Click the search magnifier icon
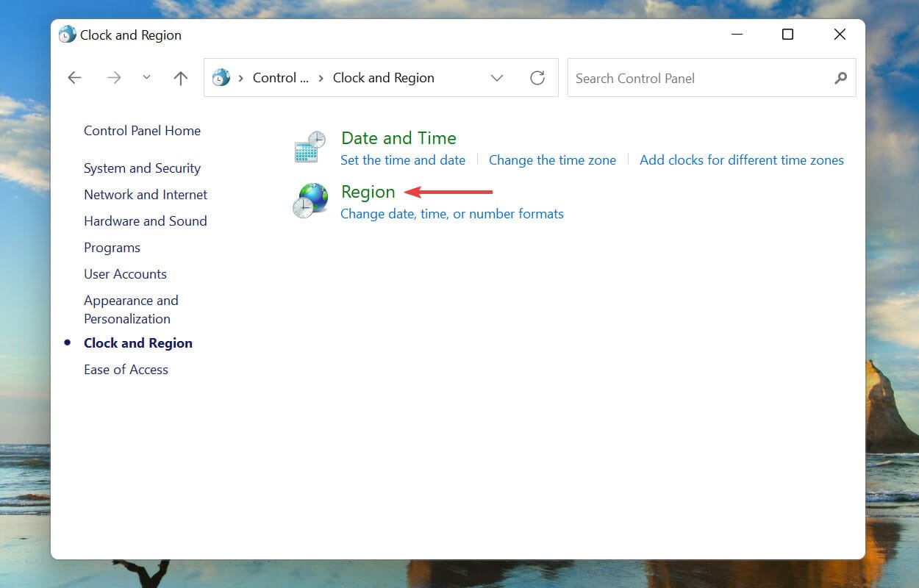 coord(840,78)
